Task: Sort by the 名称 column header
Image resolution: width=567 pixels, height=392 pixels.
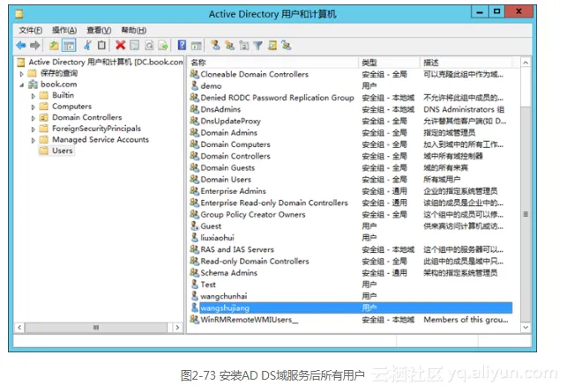Action: pos(273,63)
